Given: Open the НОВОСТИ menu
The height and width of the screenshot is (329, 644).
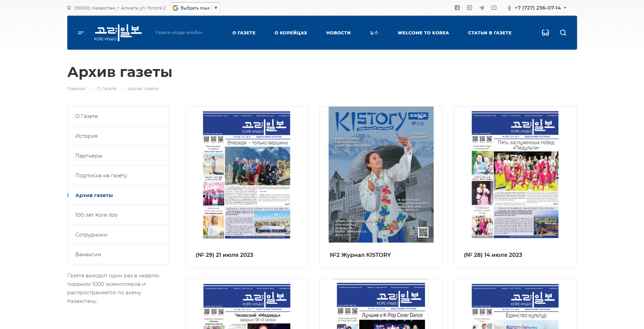Looking at the screenshot, I should point(338,33).
